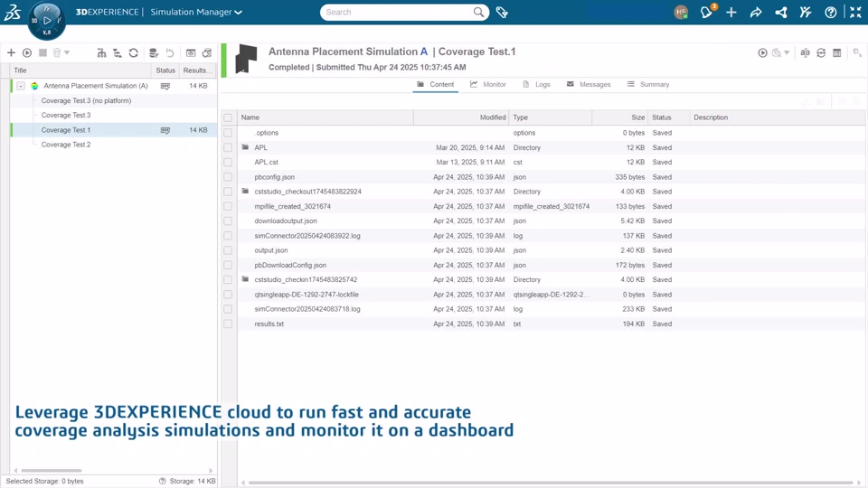Viewport: 868px width, 488px height.
Task: Click the preview window eye icon
Action: [191, 52]
